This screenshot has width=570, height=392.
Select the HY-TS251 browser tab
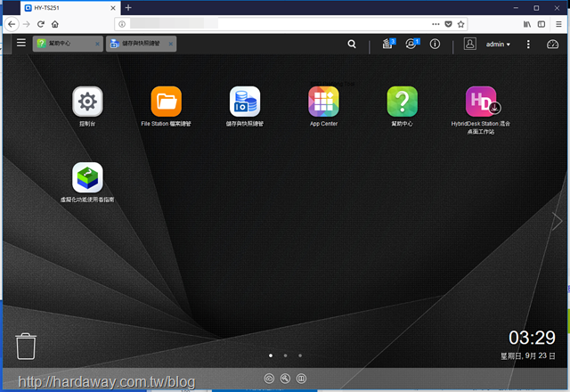70,8
